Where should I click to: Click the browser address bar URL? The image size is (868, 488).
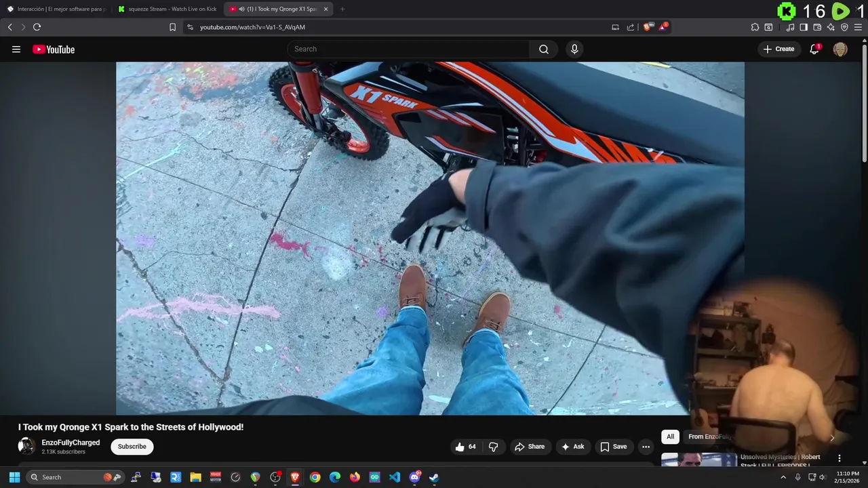(x=252, y=27)
